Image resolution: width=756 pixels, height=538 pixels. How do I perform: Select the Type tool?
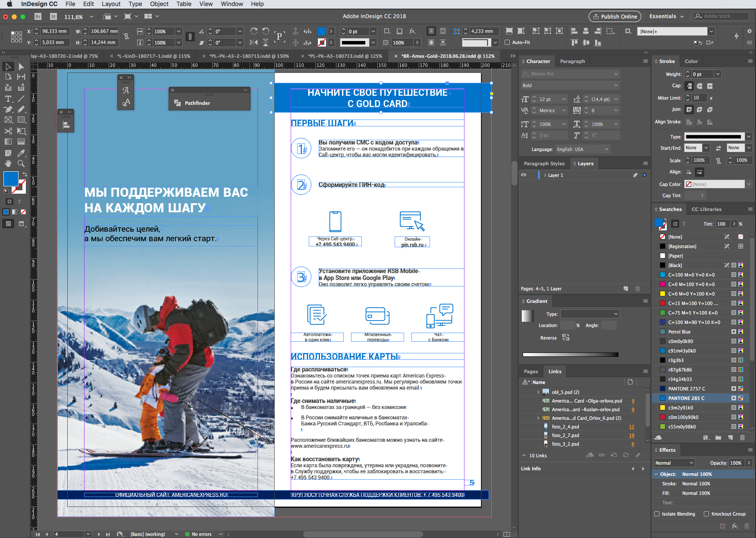click(8, 99)
